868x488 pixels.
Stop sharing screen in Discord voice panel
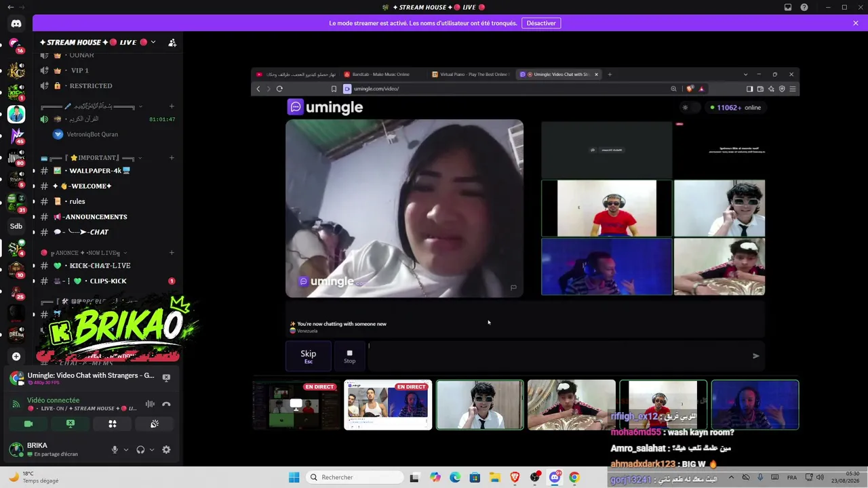(71, 424)
